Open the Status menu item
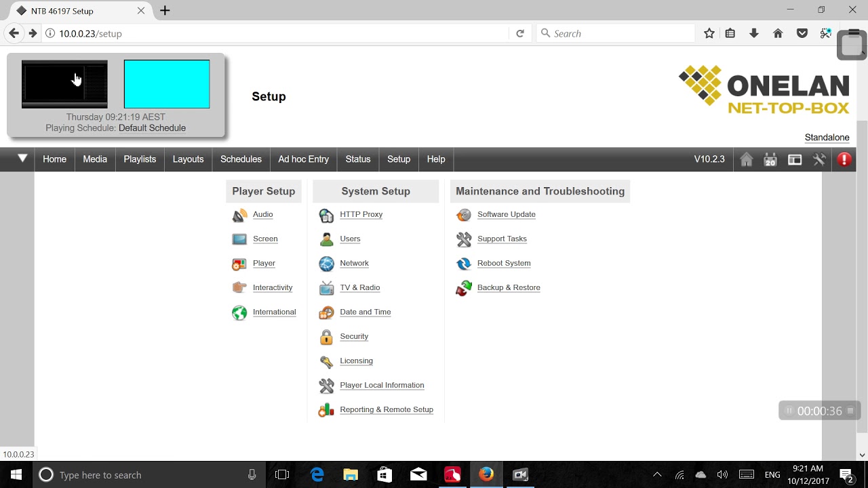868x488 pixels. pyautogui.click(x=358, y=159)
